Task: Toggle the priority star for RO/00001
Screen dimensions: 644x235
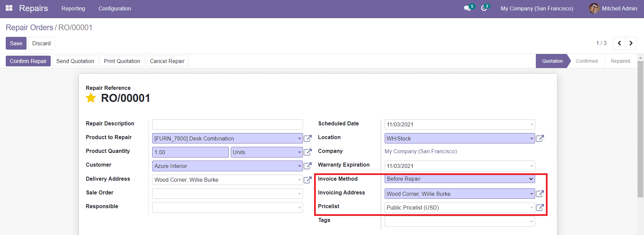Action: tap(91, 98)
